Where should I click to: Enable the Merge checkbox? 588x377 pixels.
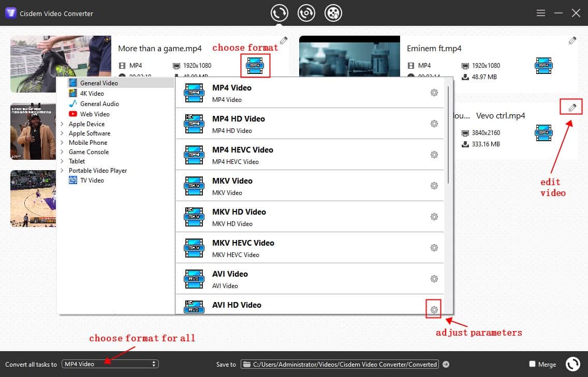pyautogui.click(x=532, y=364)
